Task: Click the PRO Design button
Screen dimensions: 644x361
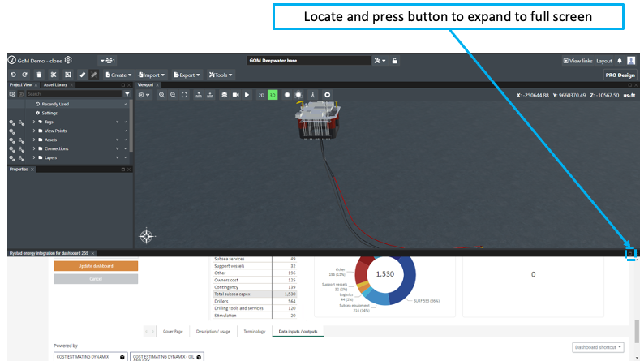Action: coord(620,75)
